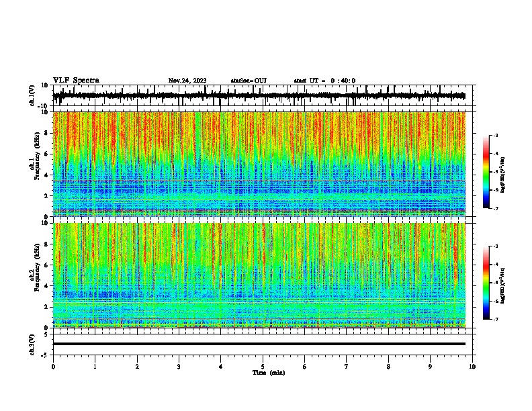This screenshot has height=411, width=532.
Task: Click the ch.1 spectrogram color bar
Action: point(486,172)
